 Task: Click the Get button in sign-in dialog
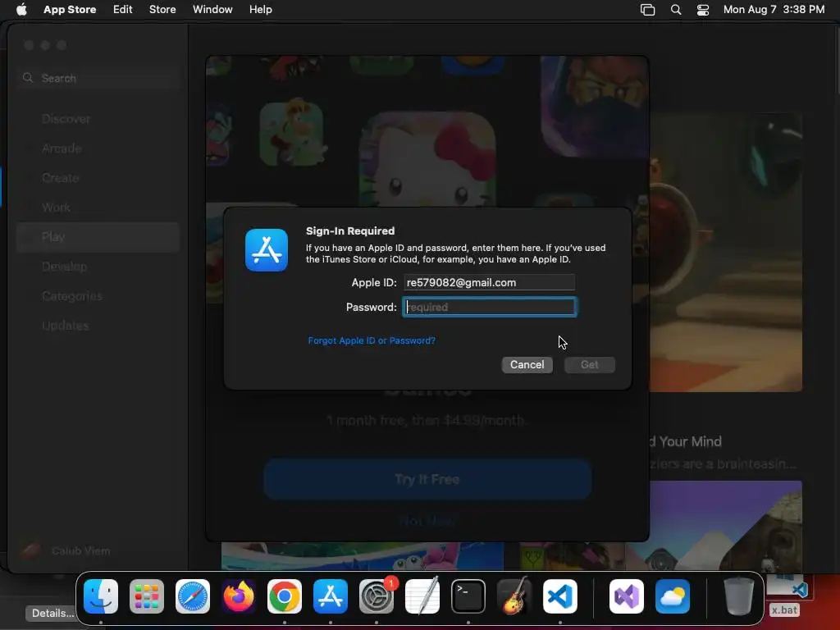[x=589, y=365]
